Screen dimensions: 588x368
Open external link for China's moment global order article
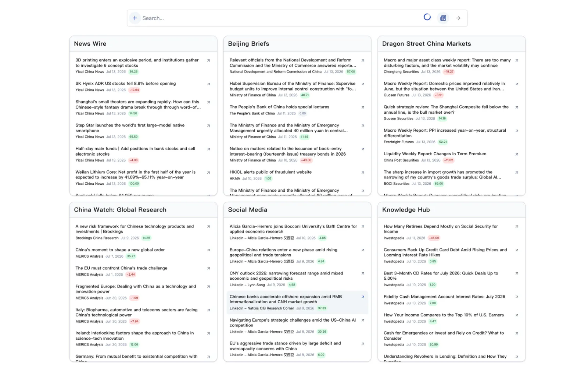click(x=208, y=250)
